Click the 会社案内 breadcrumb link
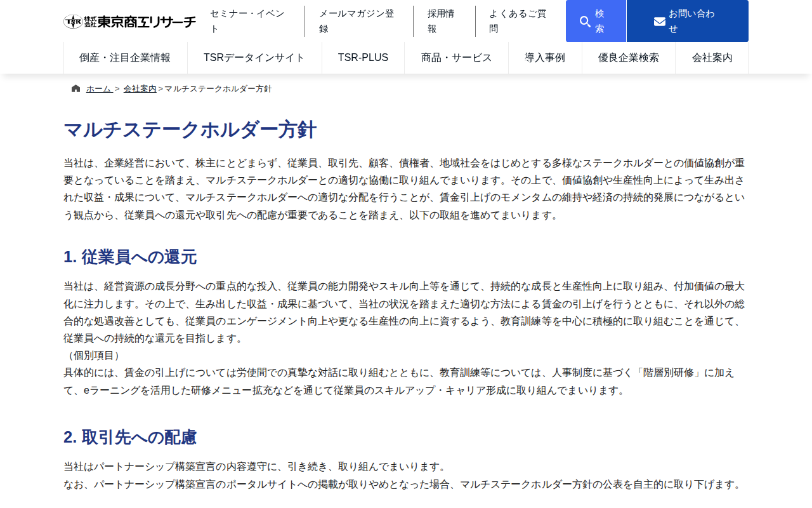Viewport: 812px width, 508px height. (x=140, y=88)
